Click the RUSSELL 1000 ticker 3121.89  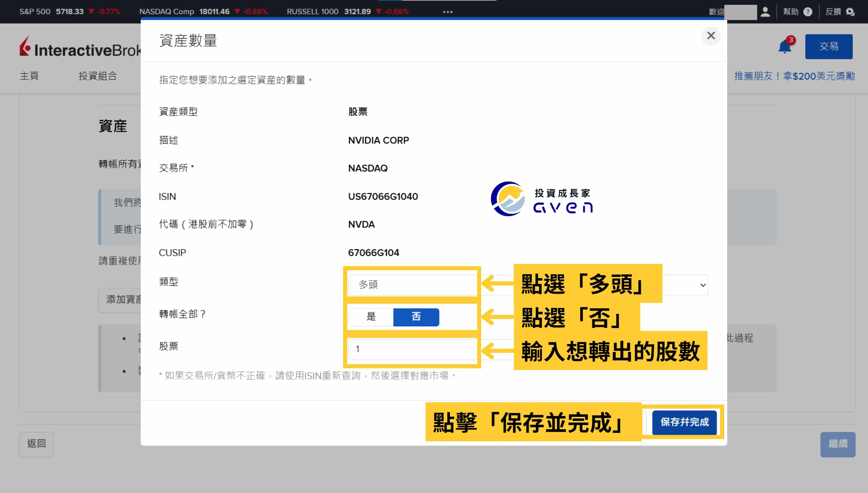357,12
